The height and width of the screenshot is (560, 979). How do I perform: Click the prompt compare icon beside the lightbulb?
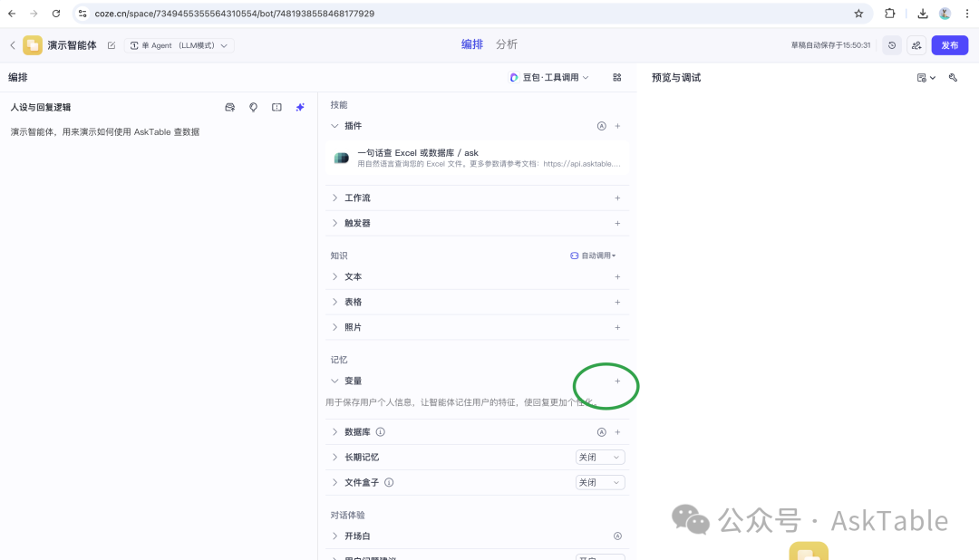point(229,107)
